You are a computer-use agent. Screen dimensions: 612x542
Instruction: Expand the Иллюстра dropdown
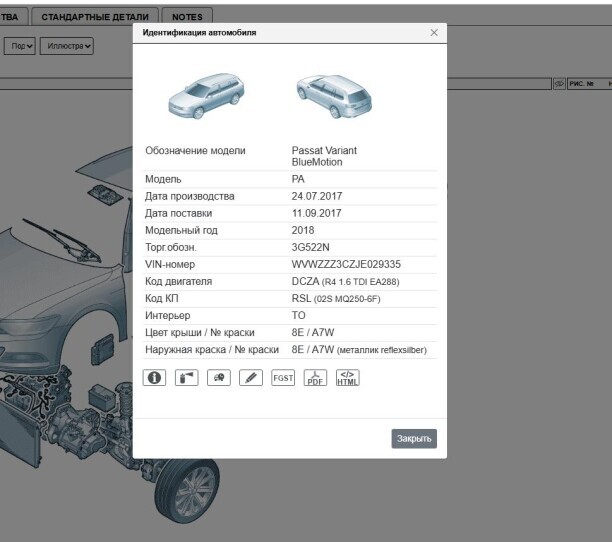coord(67,46)
